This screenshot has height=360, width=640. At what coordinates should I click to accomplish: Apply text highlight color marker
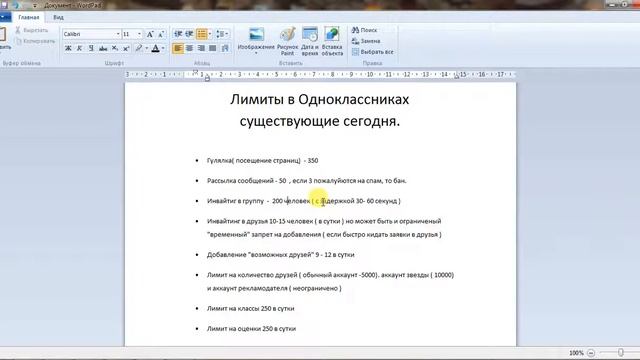(x=139, y=48)
